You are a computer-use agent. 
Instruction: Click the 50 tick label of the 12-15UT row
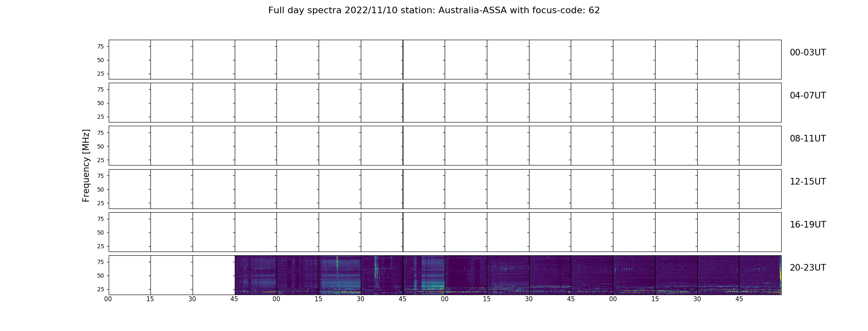[x=100, y=189]
